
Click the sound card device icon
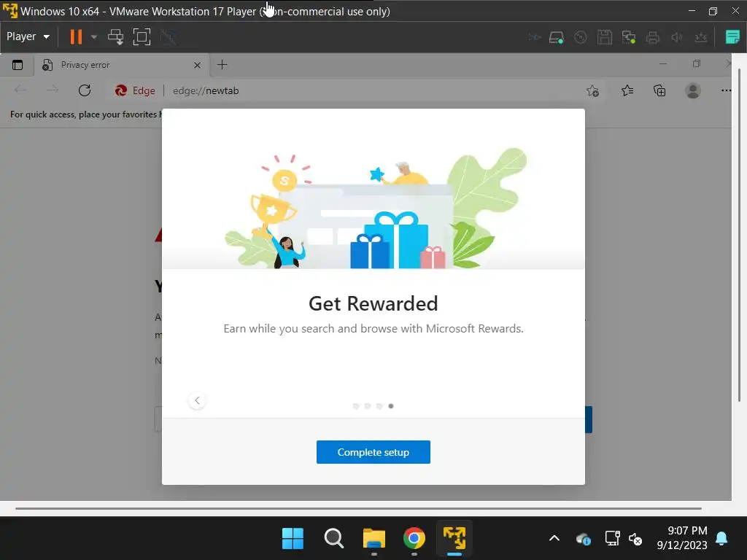676,37
